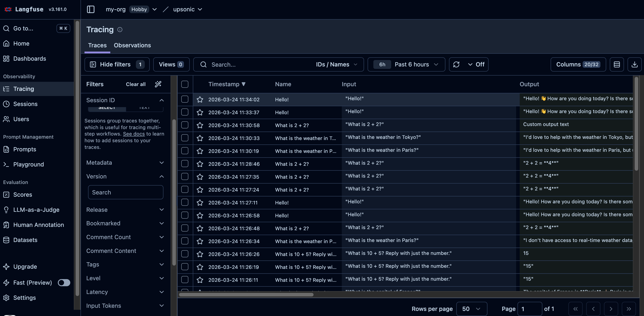Image resolution: width=644 pixels, height=316 pixels.
Task: Go to previous page icon
Action: tap(593, 309)
